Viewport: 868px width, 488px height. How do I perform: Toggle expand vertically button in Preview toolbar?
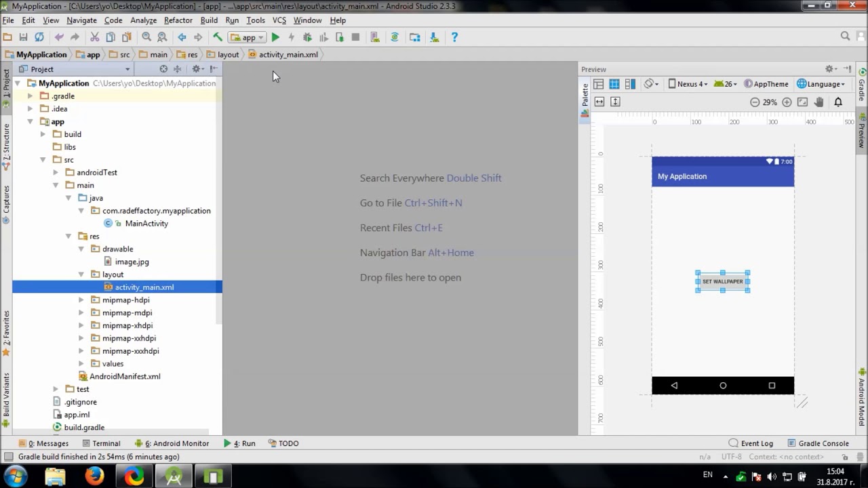click(615, 102)
